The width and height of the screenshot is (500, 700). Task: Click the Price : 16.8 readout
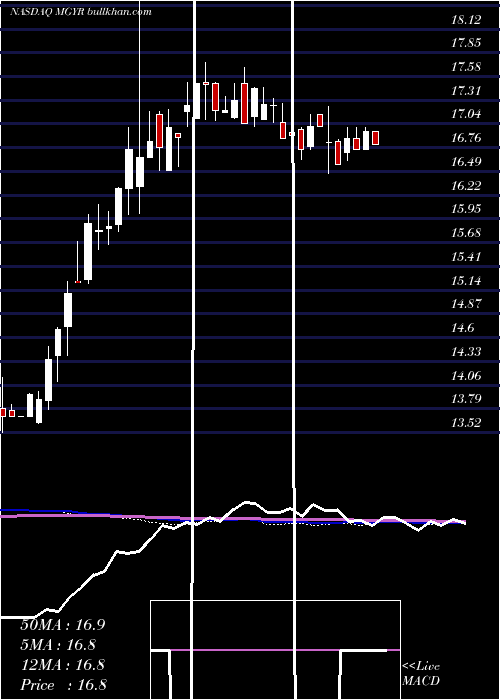[x=63, y=685]
